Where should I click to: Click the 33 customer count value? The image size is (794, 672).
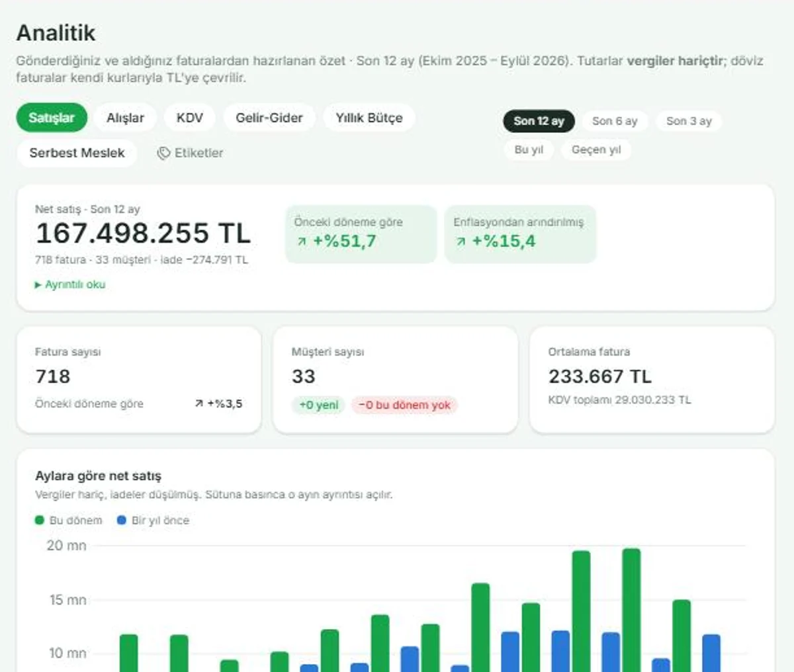click(x=303, y=376)
